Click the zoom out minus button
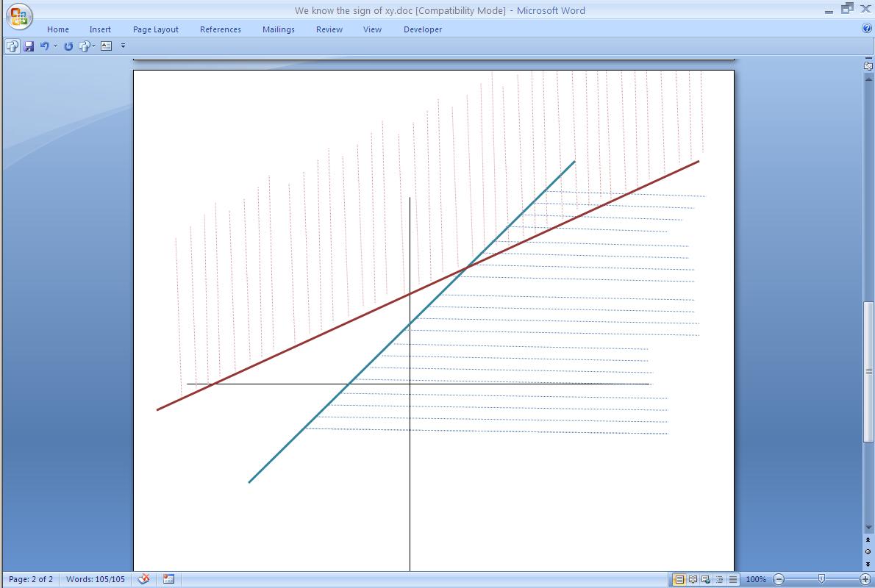The image size is (875, 588). (779, 579)
